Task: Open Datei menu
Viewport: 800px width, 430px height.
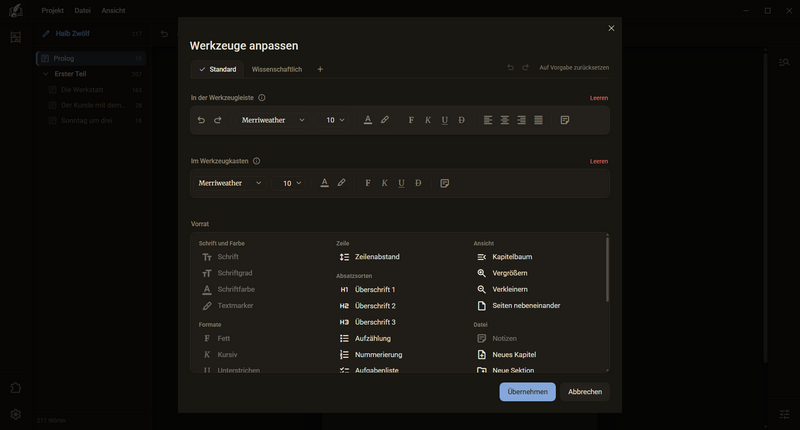Action: click(x=83, y=10)
